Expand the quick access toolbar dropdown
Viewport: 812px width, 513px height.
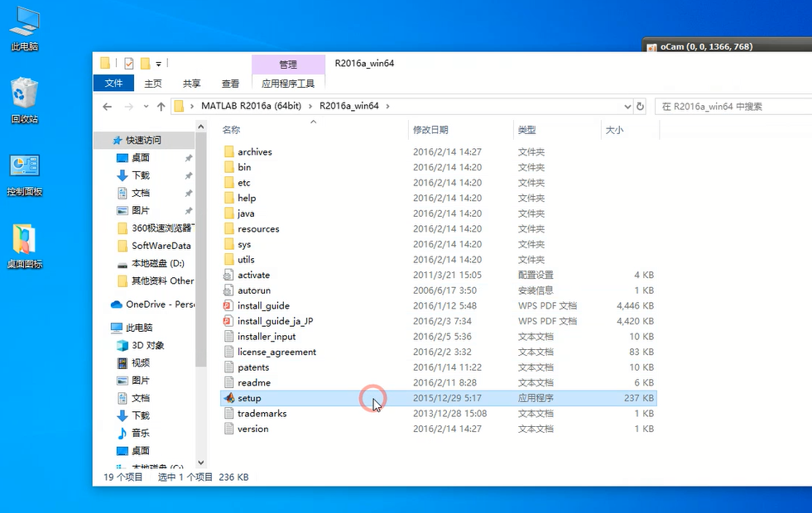tap(158, 65)
